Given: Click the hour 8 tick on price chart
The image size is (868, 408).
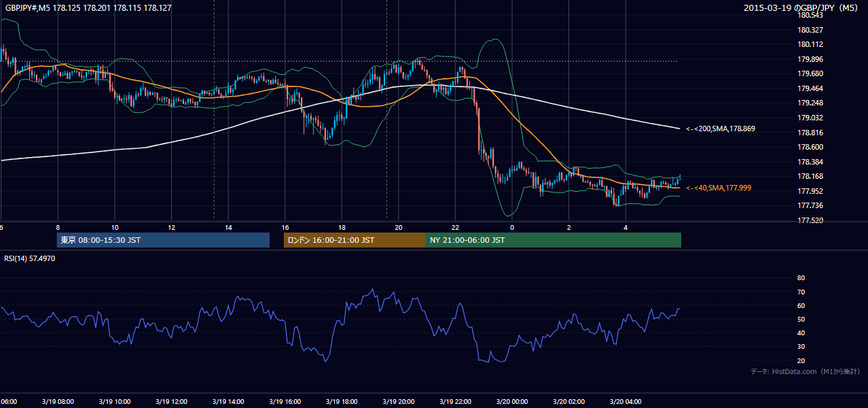Looking at the screenshot, I should pos(58,227).
